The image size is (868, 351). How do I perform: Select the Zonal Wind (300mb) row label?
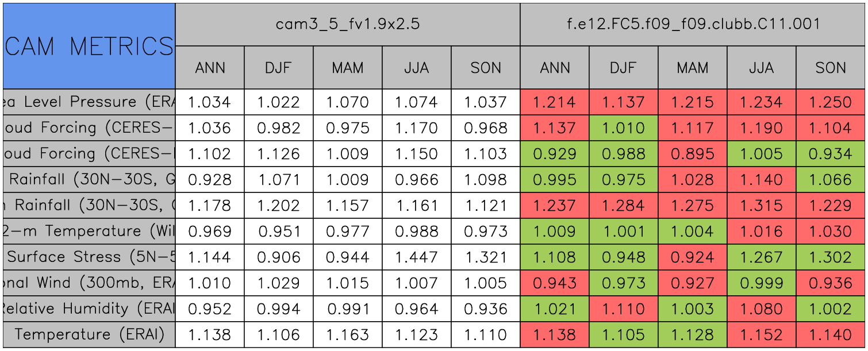coord(89,283)
